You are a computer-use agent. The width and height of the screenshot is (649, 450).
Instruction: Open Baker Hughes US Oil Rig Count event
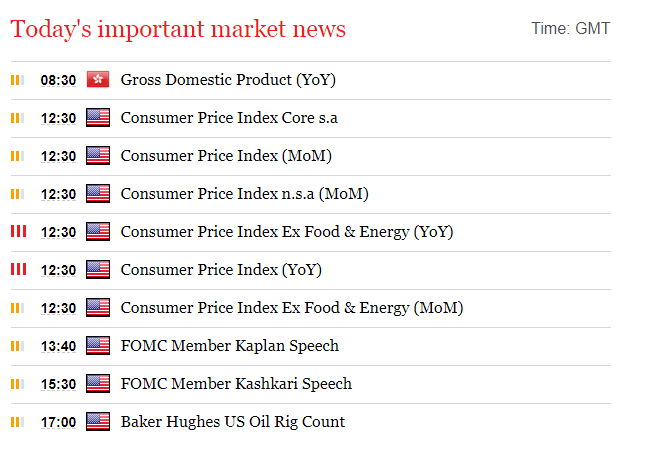pyautogui.click(x=233, y=422)
